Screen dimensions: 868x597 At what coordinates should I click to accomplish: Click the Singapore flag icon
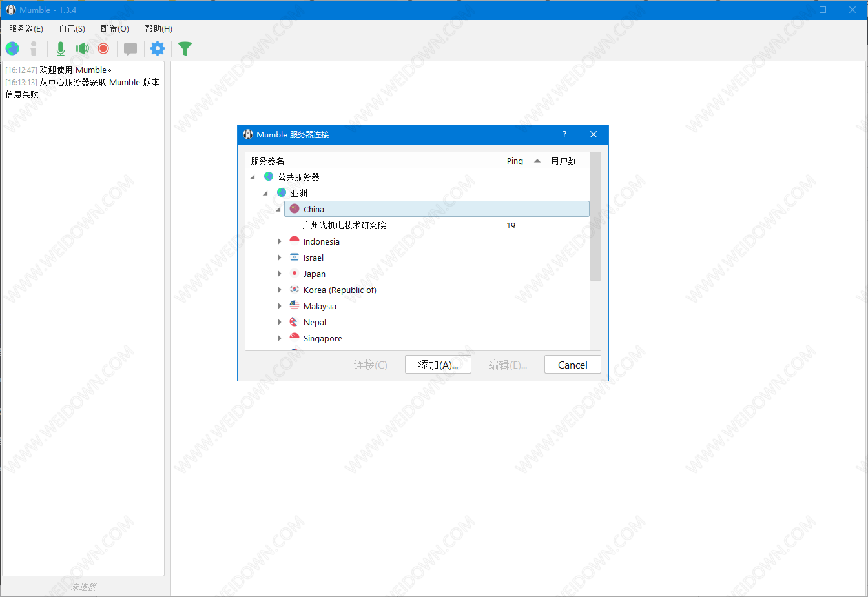pyautogui.click(x=294, y=338)
